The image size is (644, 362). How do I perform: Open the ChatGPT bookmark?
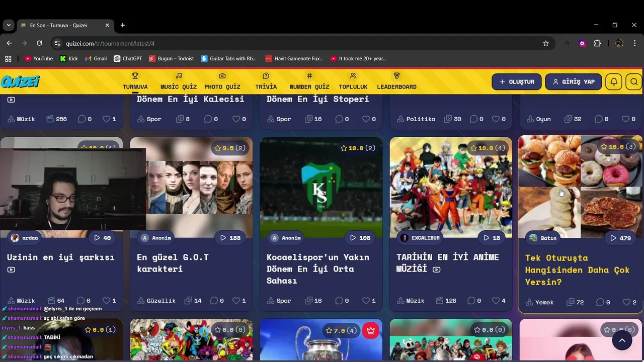click(128, 58)
